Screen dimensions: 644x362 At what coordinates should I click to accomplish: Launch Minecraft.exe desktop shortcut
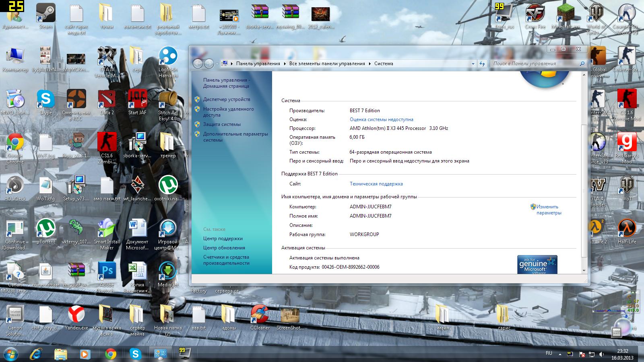click(x=566, y=16)
